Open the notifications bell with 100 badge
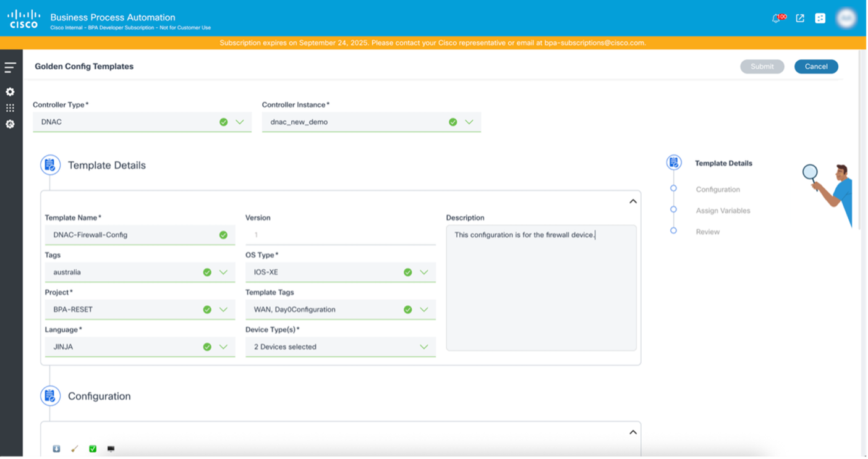868x459 pixels. tap(778, 18)
